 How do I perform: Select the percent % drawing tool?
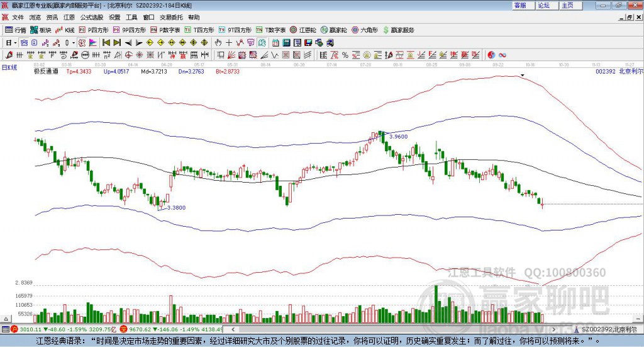[345, 55]
